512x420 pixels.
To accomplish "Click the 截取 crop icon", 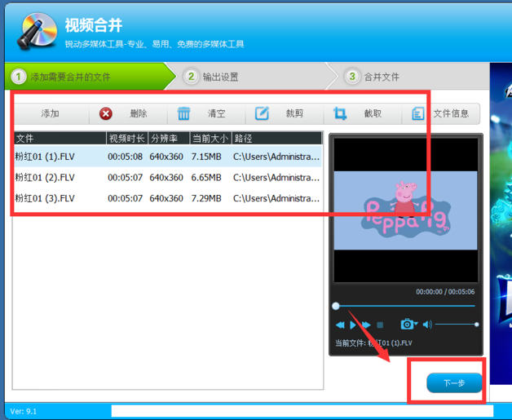I will click(340, 113).
